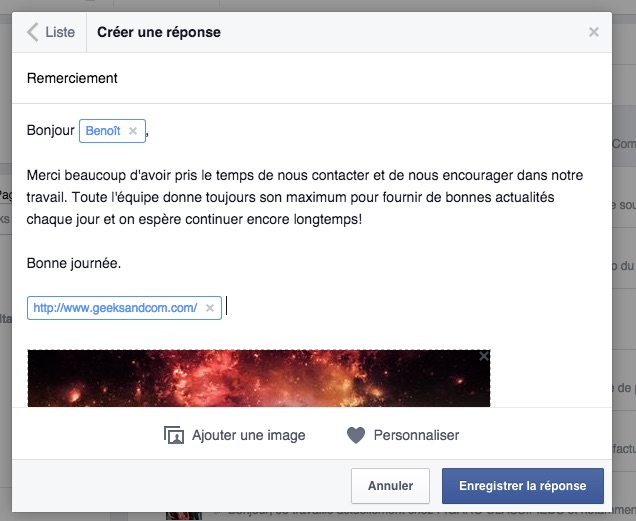Delete the attached image using its x
This screenshot has height=521, width=636.
click(x=484, y=356)
